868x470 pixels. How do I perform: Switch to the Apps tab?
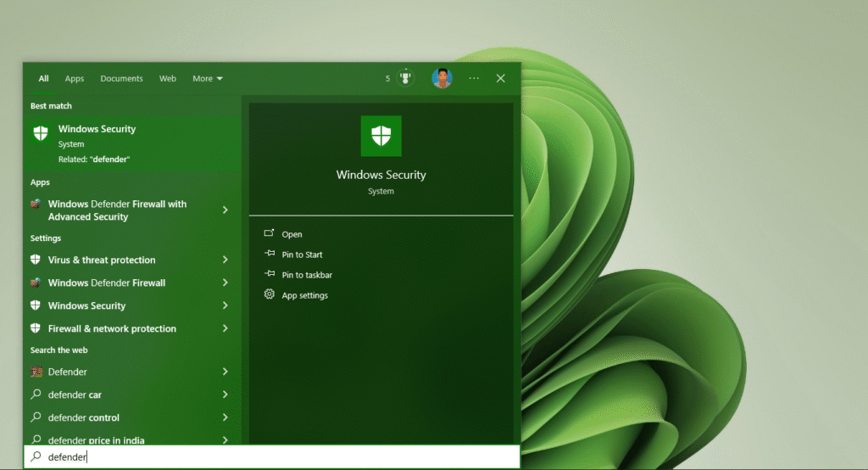75,79
